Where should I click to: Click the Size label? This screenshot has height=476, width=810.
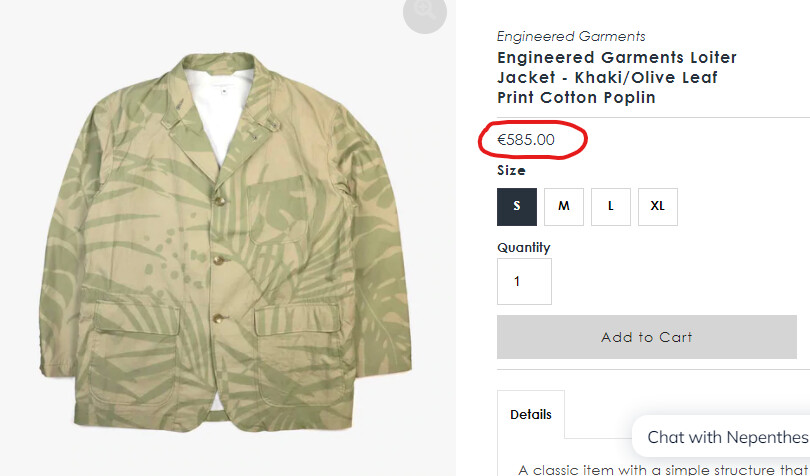pos(511,171)
